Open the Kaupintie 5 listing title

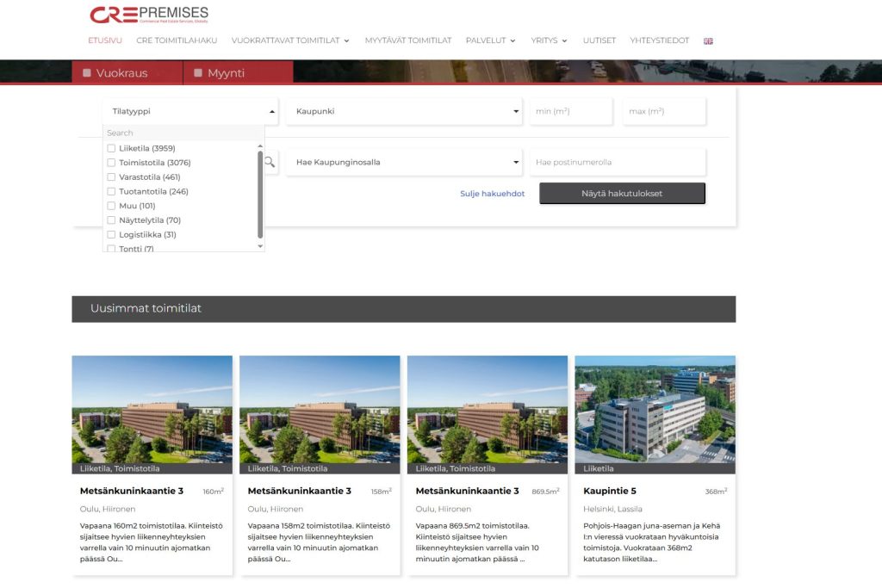tap(610, 491)
